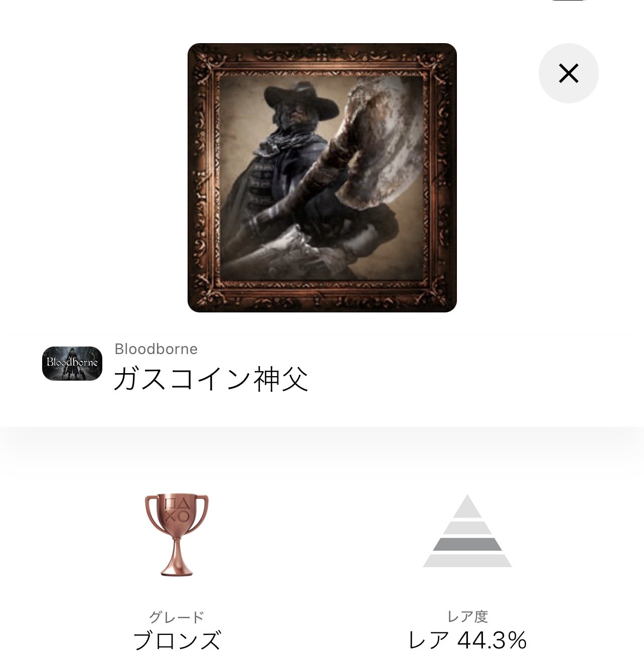Select the ガスコイン神父 trophy title
This screenshot has height=665, width=644.
tap(211, 379)
